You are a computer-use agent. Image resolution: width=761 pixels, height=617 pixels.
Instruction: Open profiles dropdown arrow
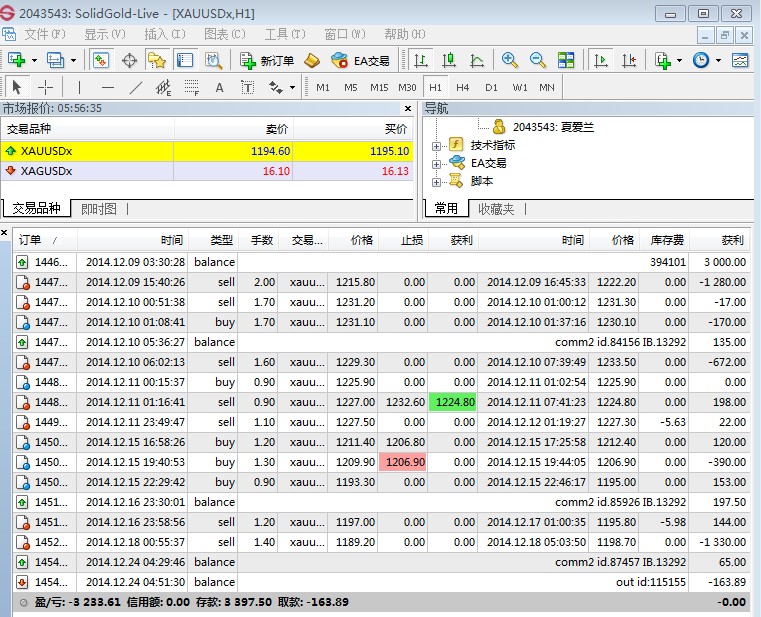coord(73,61)
